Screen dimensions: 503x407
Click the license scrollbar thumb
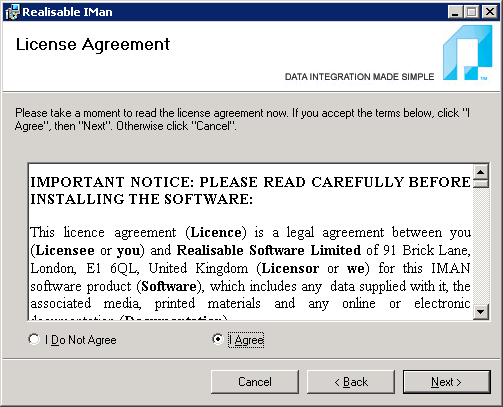[x=481, y=184]
